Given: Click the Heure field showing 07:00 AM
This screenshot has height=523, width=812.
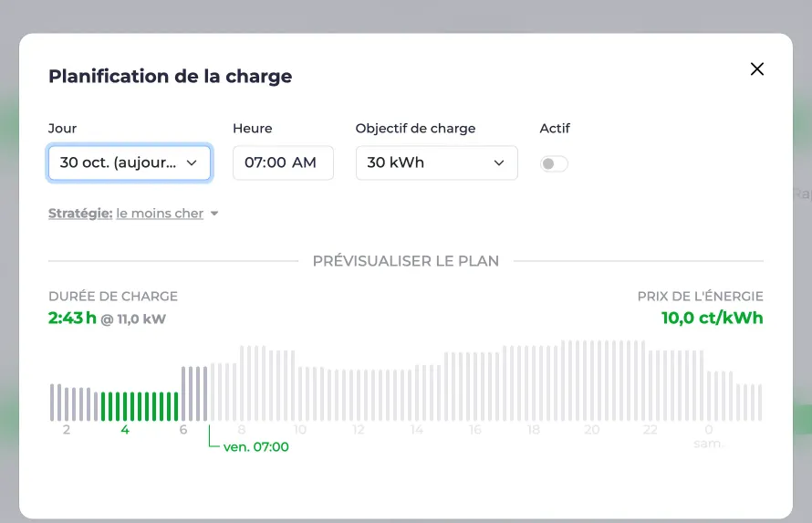Looking at the screenshot, I should (283, 162).
